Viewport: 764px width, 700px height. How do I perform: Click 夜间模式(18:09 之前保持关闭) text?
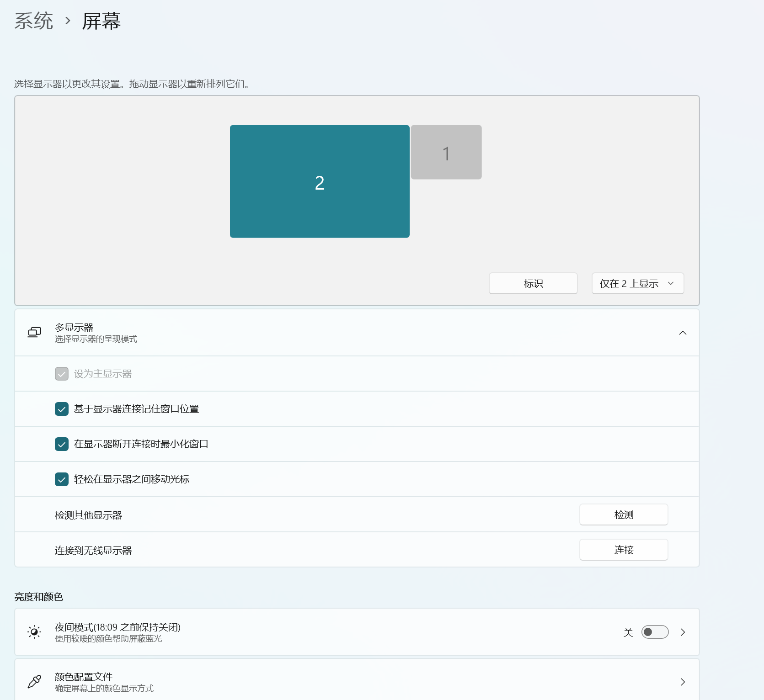coord(118,627)
